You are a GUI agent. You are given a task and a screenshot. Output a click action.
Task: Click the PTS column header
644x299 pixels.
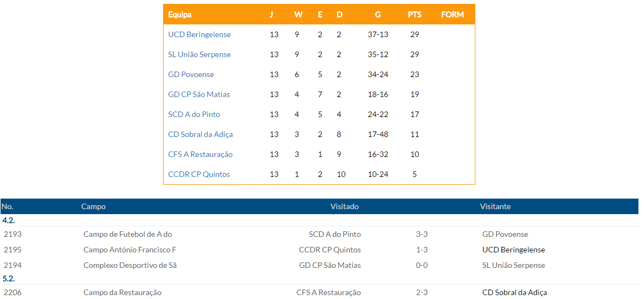pyautogui.click(x=414, y=14)
